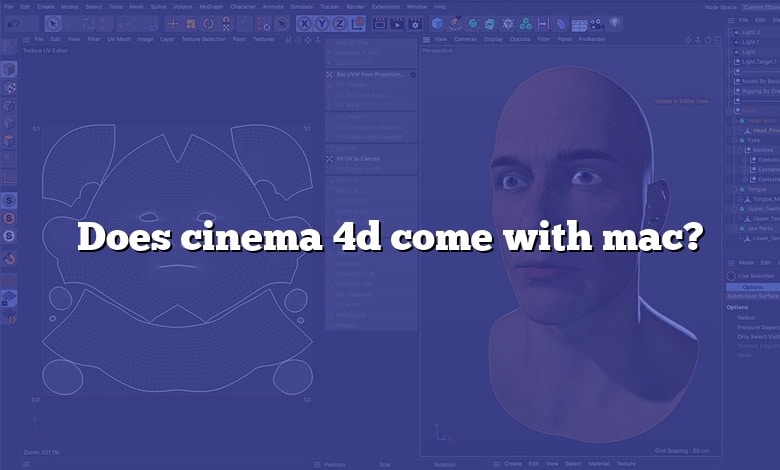
Task: Select the Subdivision Surface tab
Action: pyautogui.click(x=753, y=296)
